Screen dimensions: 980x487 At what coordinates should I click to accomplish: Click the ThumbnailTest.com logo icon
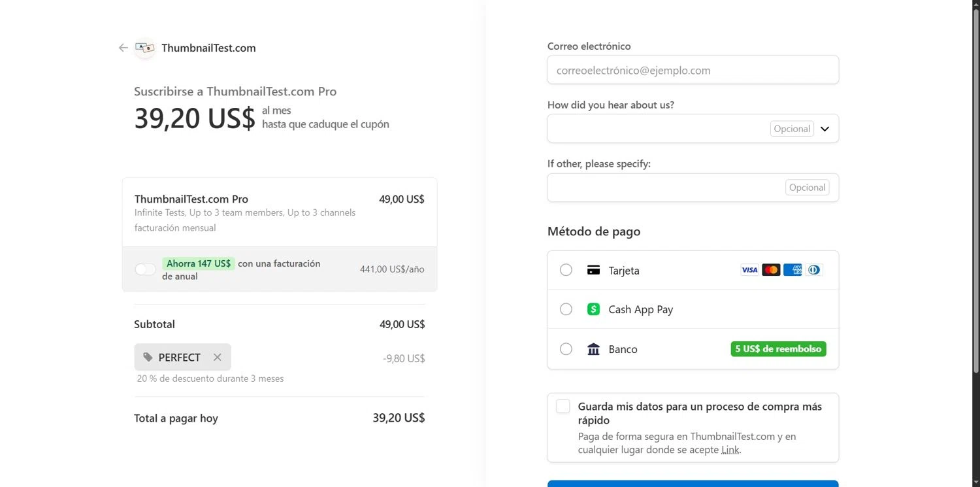pyautogui.click(x=144, y=48)
